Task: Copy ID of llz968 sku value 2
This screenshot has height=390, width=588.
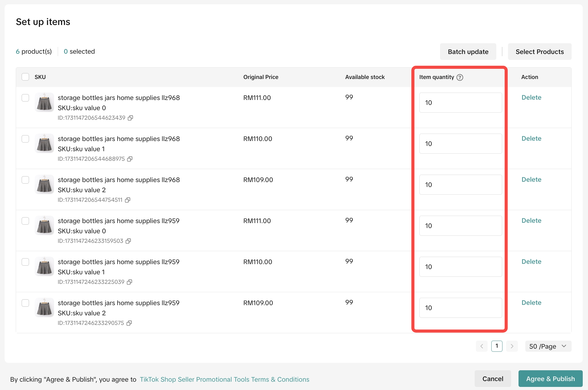Action: [128, 200]
